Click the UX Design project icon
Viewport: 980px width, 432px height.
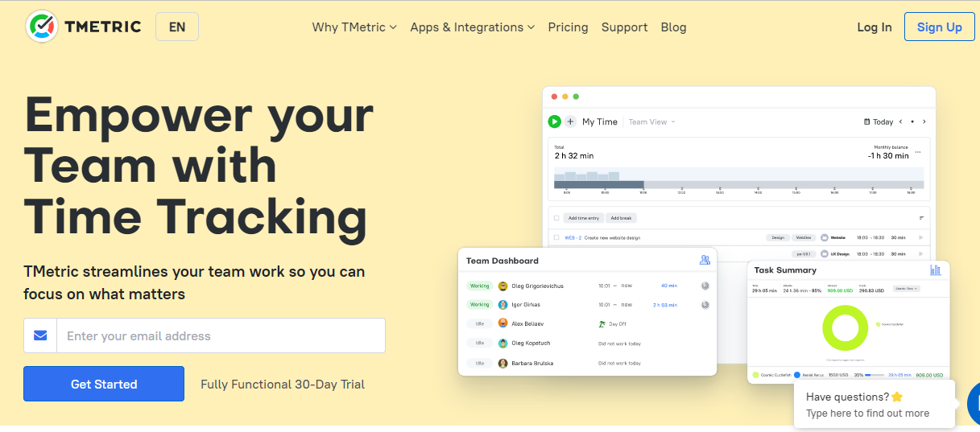click(x=824, y=254)
